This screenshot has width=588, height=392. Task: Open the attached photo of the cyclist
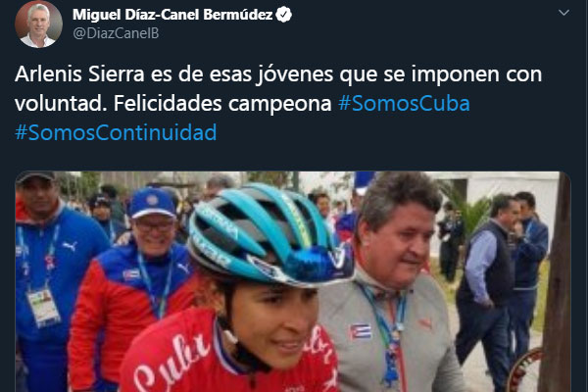(293, 281)
